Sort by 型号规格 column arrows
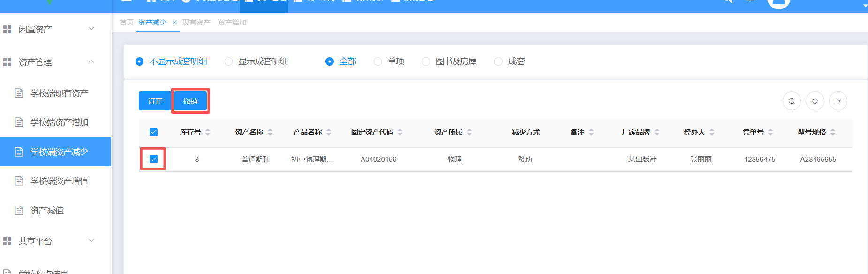 pyautogui.click(x=833, y=132)
